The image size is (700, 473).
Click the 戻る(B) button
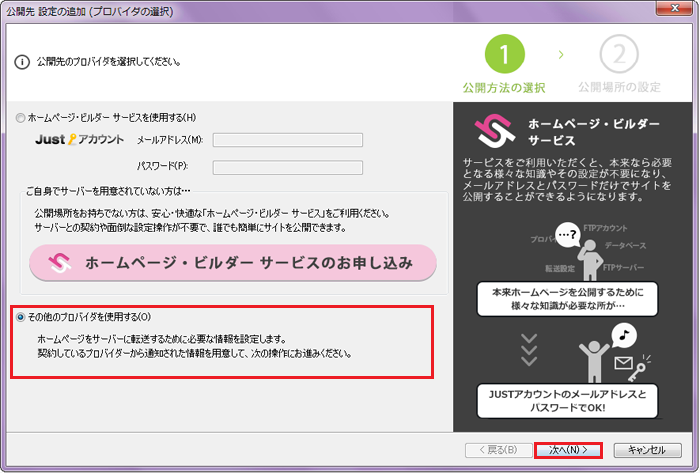(x=497, y=450)
